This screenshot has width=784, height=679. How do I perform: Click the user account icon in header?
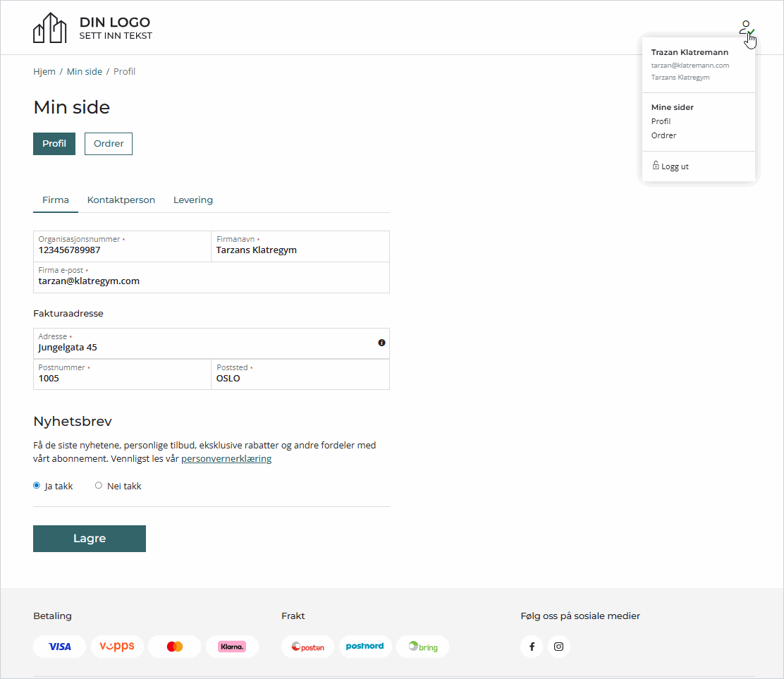pyautogui.click(x=745, y=28)
